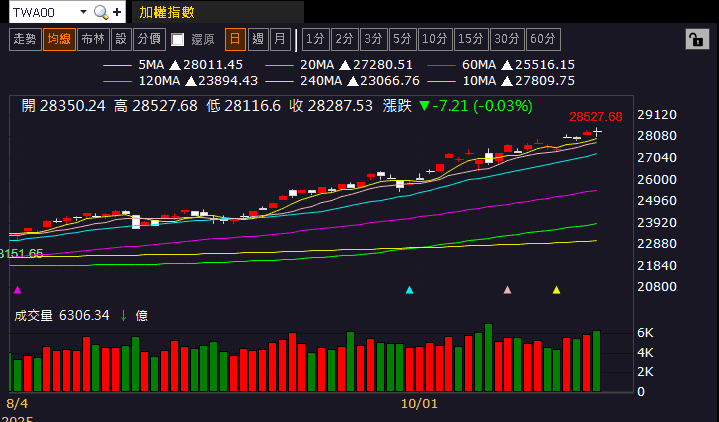Switch to weekly (週) period
This screenshot has height=422, width=719.
coord(258,39)
